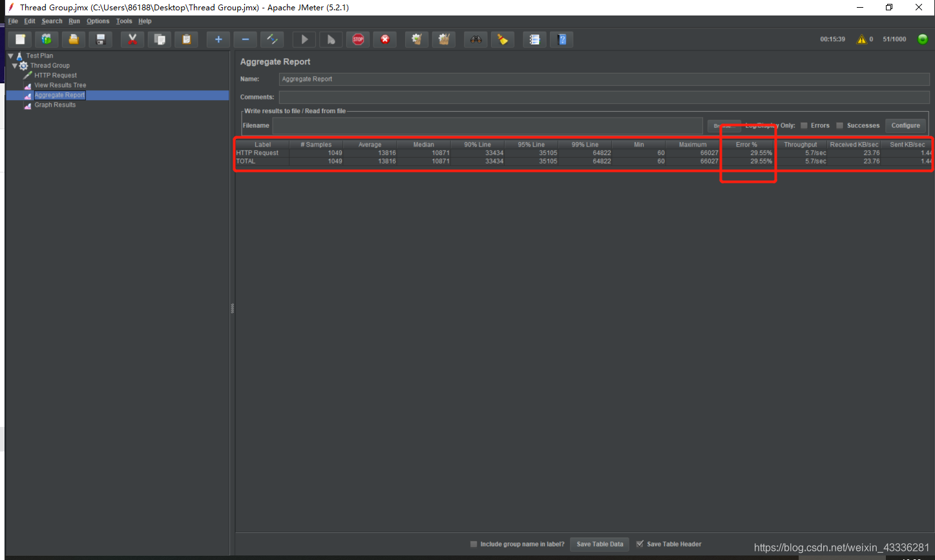The width and height of the screenshot is (935, 560).
Task: Click the Expand All plus icon
Action: click(x=218, y=39)
